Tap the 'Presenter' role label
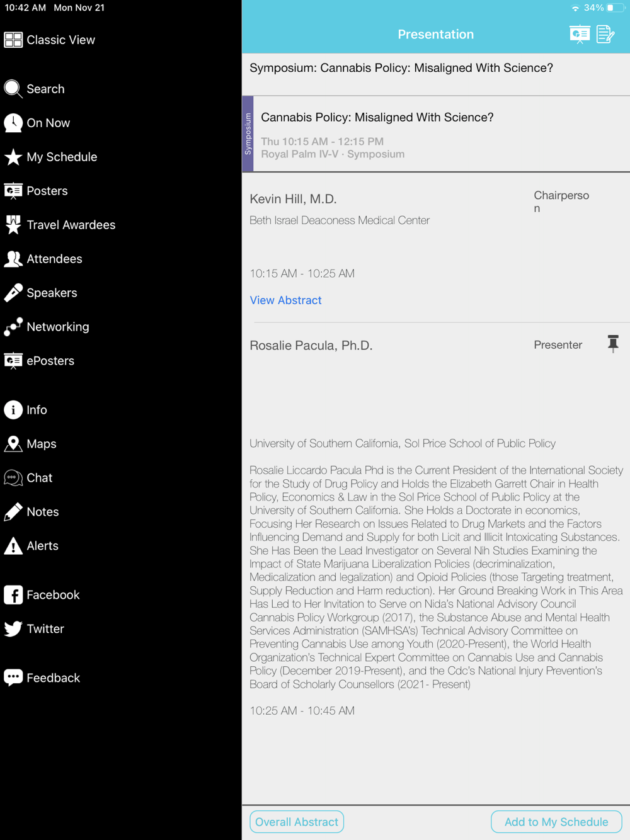 click(558, 344)
